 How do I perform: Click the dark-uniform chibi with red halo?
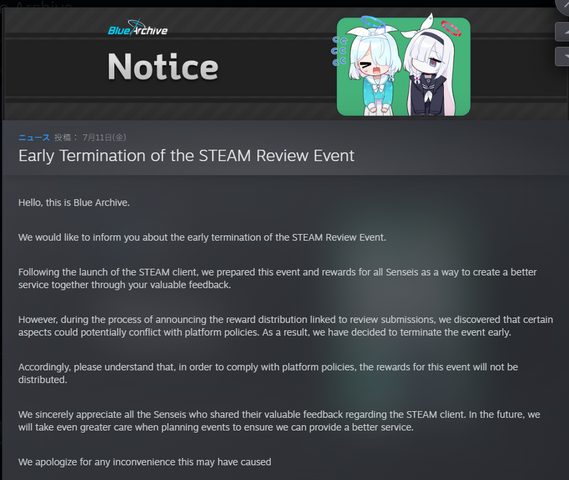432,67
